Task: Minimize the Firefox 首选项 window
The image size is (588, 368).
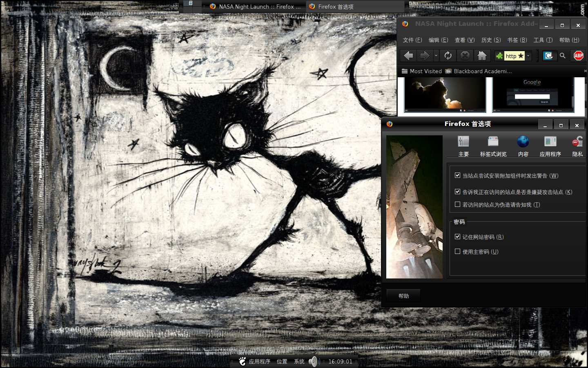Action: pos(545,125)
